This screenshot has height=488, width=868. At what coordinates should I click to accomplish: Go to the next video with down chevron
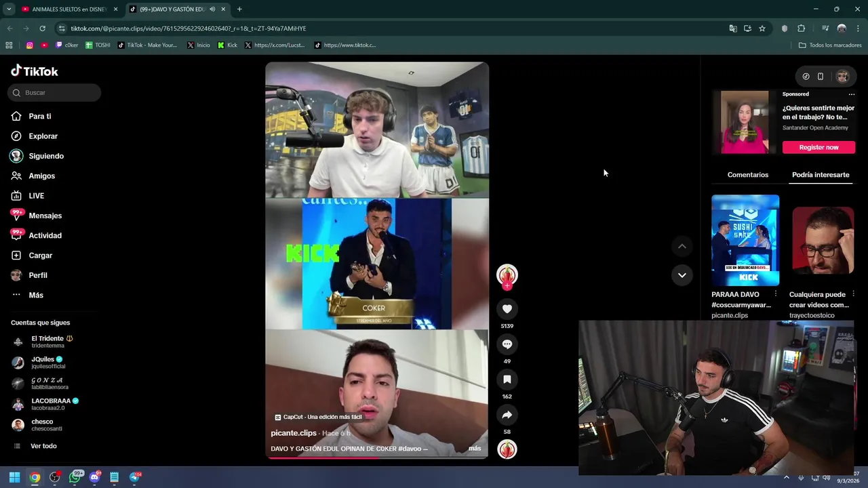click(x=682, y=275)
